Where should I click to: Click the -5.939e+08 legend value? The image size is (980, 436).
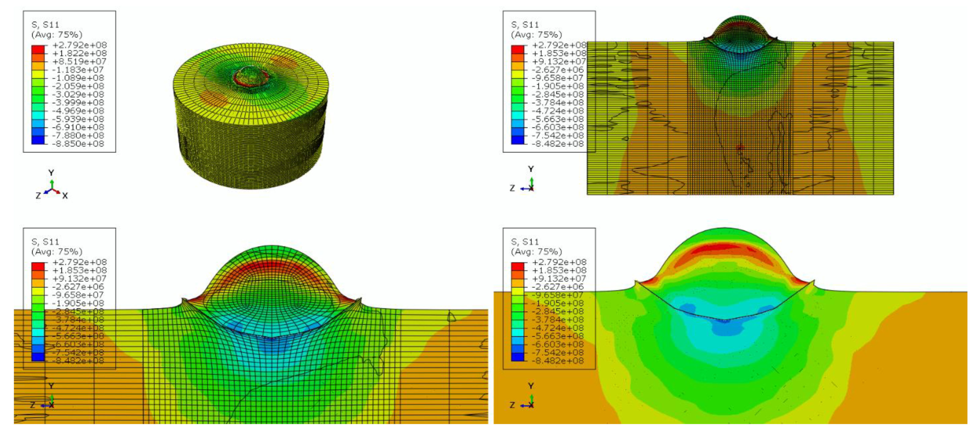pyautogui.click(x=78, y=119)
